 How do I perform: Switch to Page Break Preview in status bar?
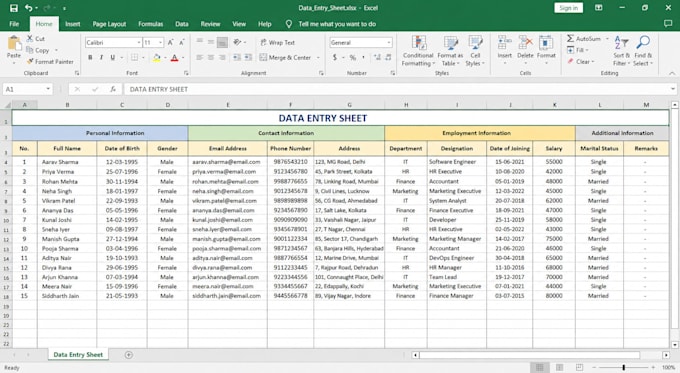point(579,368)
